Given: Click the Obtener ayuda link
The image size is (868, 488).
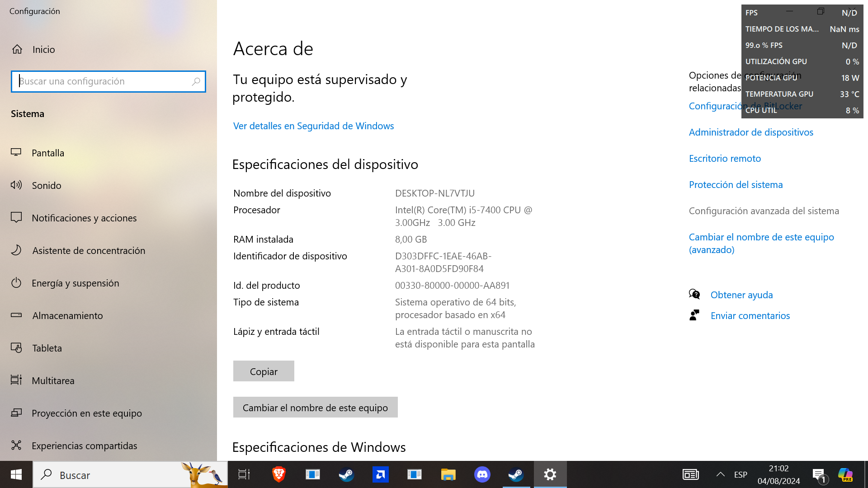Looking at the screenshot, I should tap(741, 295).
